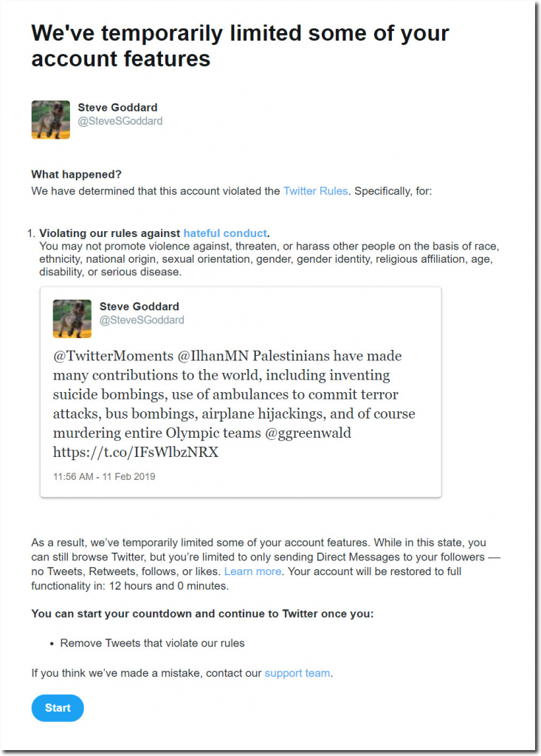Contact the support team link
541x756 pixels.
(297, 673)
